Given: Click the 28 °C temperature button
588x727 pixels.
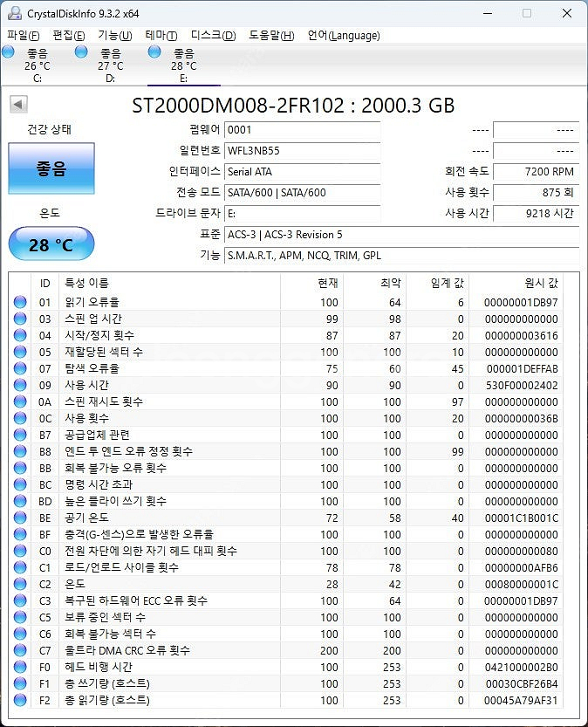Looking at the screenshot, I should click(51, 243).
